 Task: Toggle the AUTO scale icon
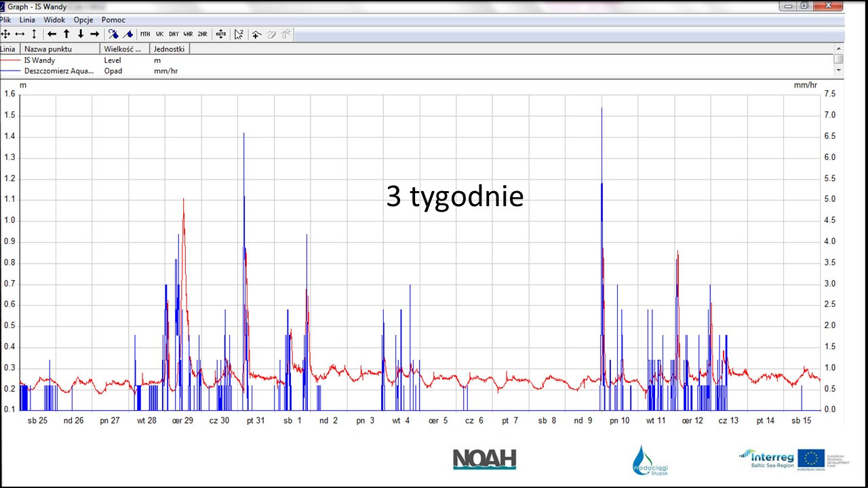click(x=220, y=34)
